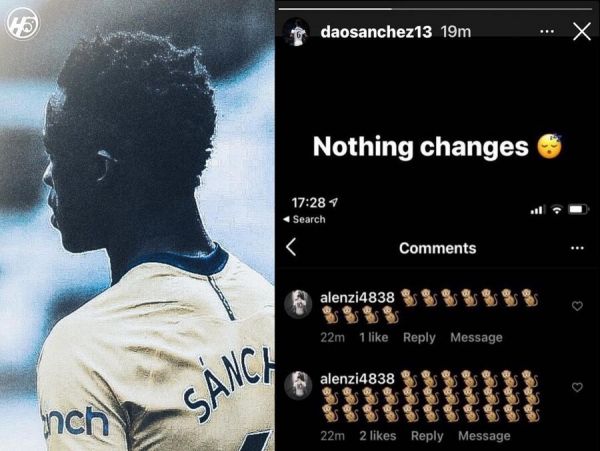Screen dimensions: 600x451
Task: Tap the daosanchez13 profile picture
Action: 297,32
